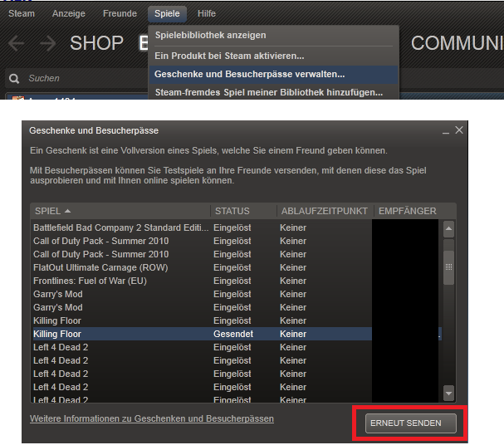
Task: Minimize the Geschenke und Besucherpässe dialog
Action: [x=446, y=131]
